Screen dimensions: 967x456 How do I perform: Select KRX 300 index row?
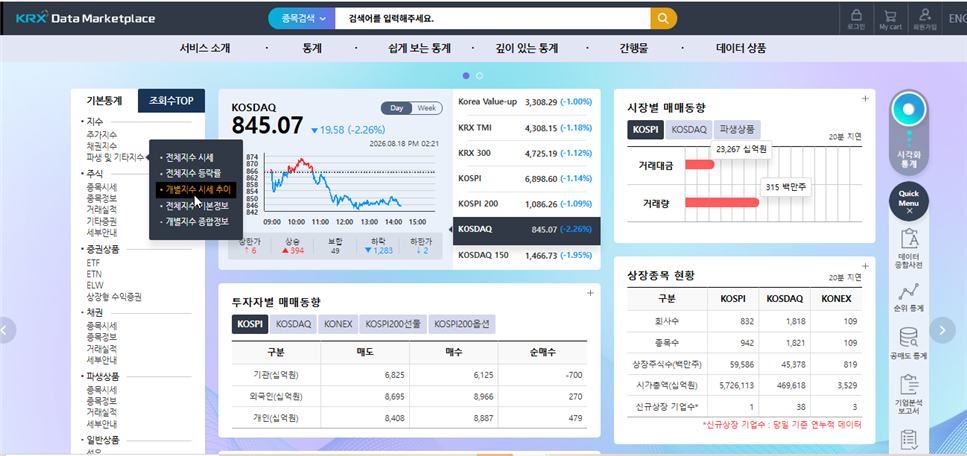[526, 153]
